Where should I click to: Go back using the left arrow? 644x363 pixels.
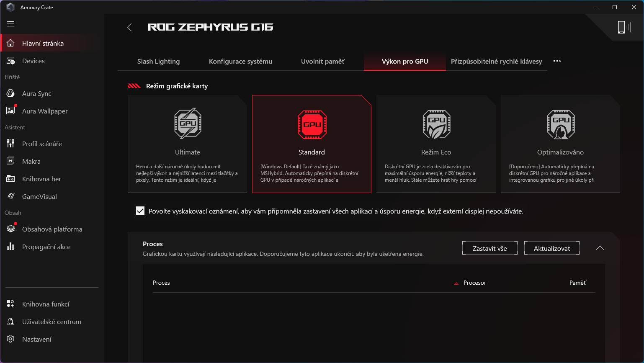click(129, 27)
